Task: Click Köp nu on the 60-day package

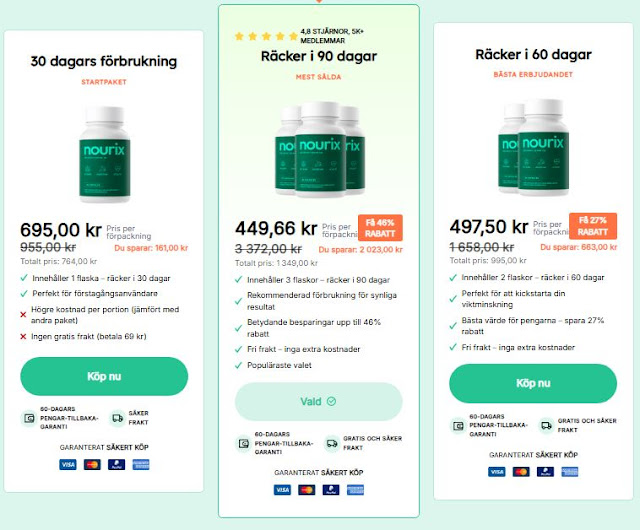Action: point(533,383)
